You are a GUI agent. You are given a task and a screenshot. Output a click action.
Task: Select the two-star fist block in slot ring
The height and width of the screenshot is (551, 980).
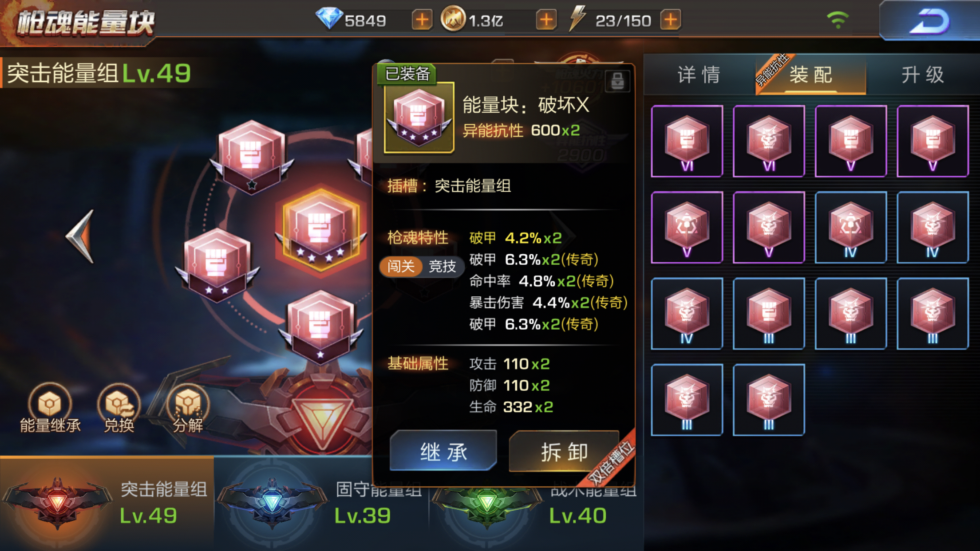tap(217, 265)
